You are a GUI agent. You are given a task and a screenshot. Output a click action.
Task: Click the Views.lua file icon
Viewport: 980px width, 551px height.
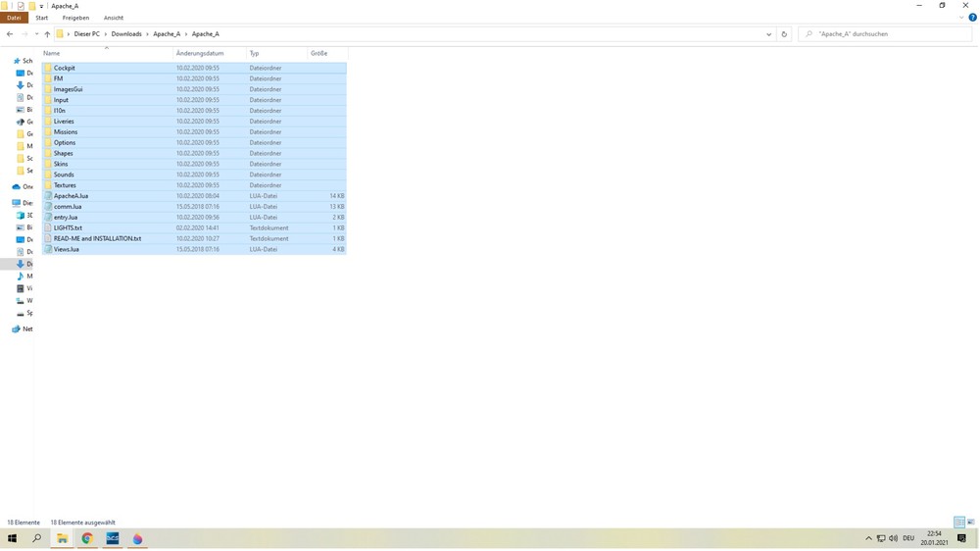[48, 249]
